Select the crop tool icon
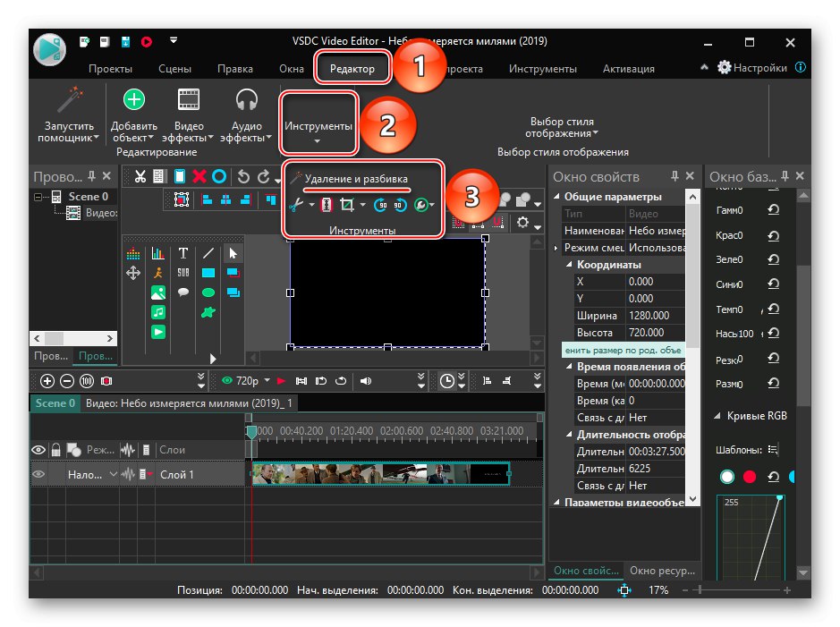840x627 pixels. pos(348,205)
